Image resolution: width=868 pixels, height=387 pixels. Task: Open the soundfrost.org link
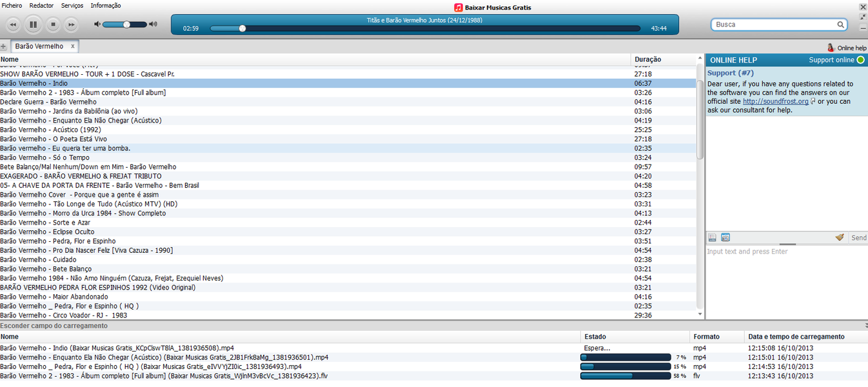point(775,101)
